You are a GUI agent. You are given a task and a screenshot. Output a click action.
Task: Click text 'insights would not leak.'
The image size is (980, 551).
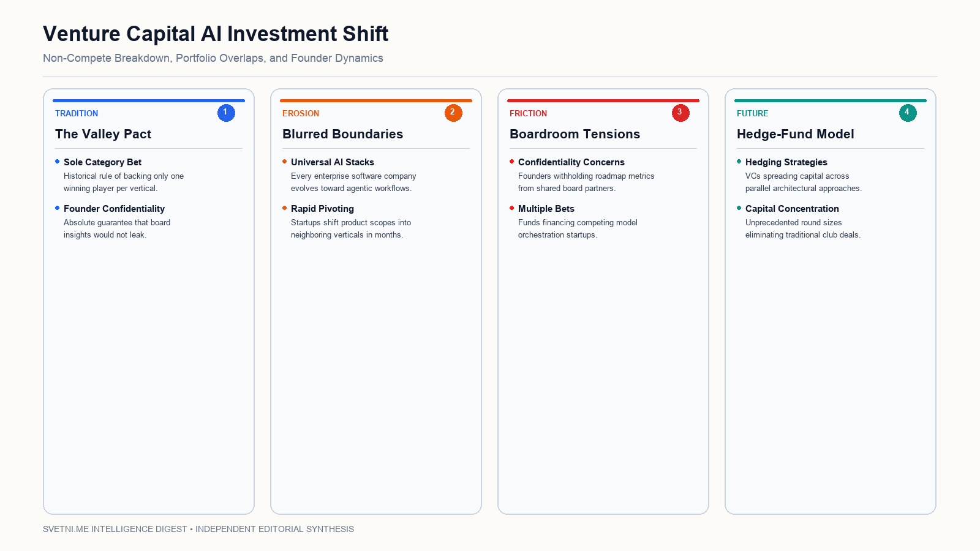[x=105, y=235]
